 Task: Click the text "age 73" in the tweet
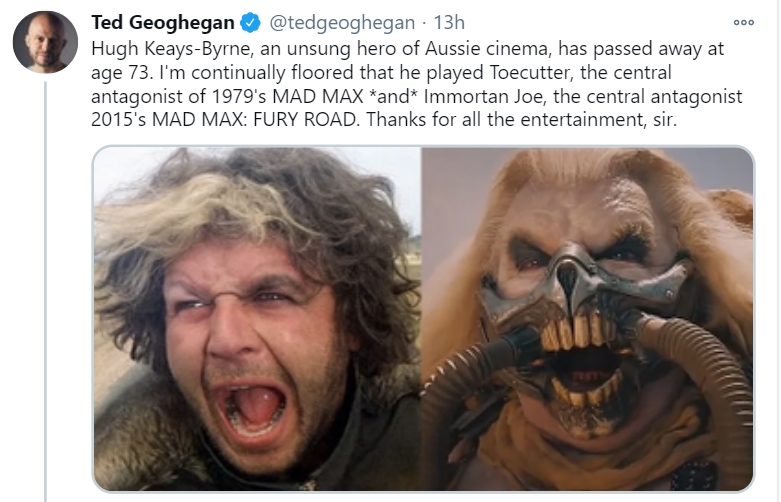[121, 74]
